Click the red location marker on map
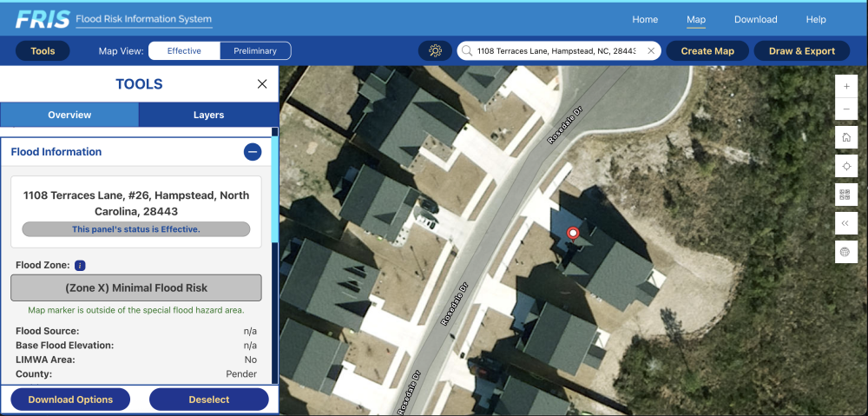Viewport: 868px width, 416px height. tap(573, 233)
